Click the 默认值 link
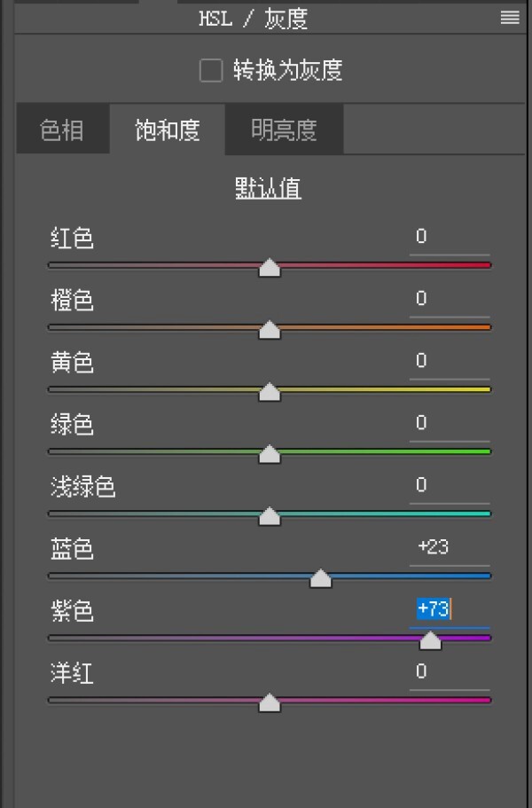Screen dimensions: 532x808 (268, 188)
